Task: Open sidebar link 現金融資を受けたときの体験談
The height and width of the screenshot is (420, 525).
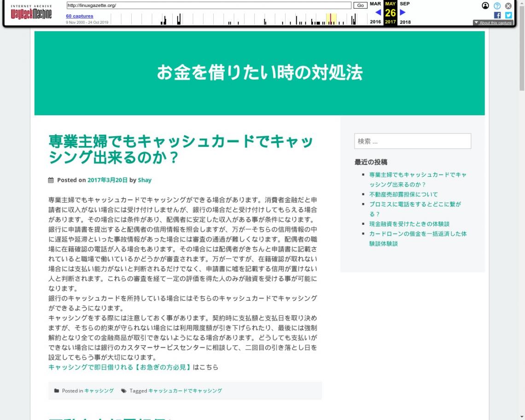Action: coord(409,224)
